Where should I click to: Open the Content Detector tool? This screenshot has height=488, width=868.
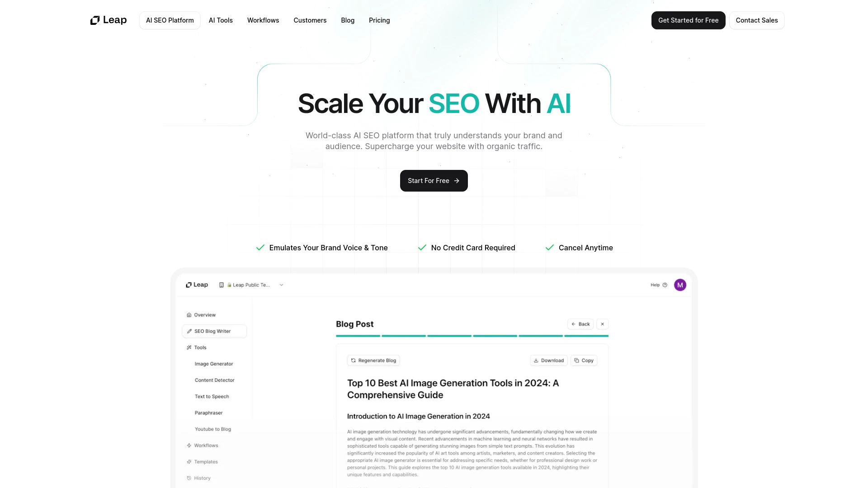(x=214, y=380)
